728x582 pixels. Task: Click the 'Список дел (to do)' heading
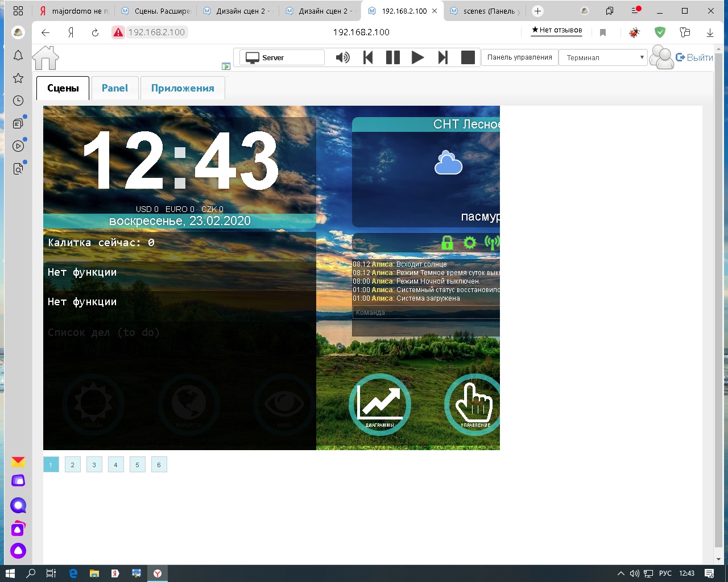(104, 332)
